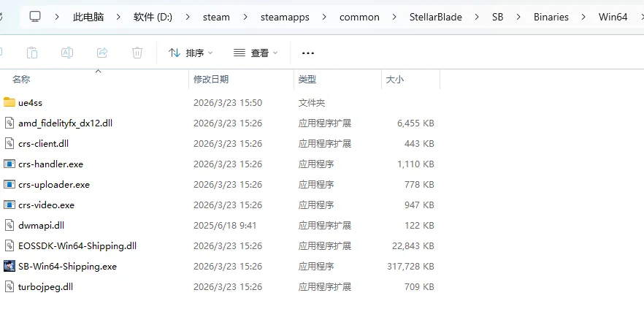Go to steam breadcrumb folder

coord(216,17)
